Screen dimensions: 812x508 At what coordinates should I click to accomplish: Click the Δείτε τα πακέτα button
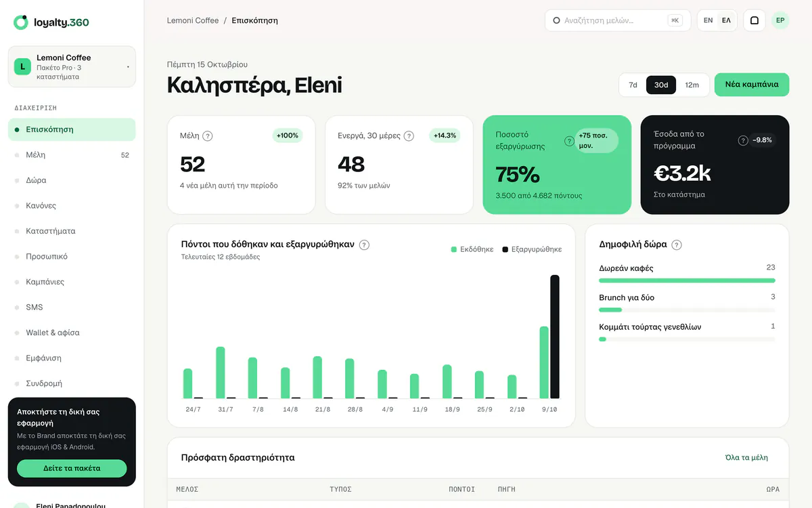(72, 468)
